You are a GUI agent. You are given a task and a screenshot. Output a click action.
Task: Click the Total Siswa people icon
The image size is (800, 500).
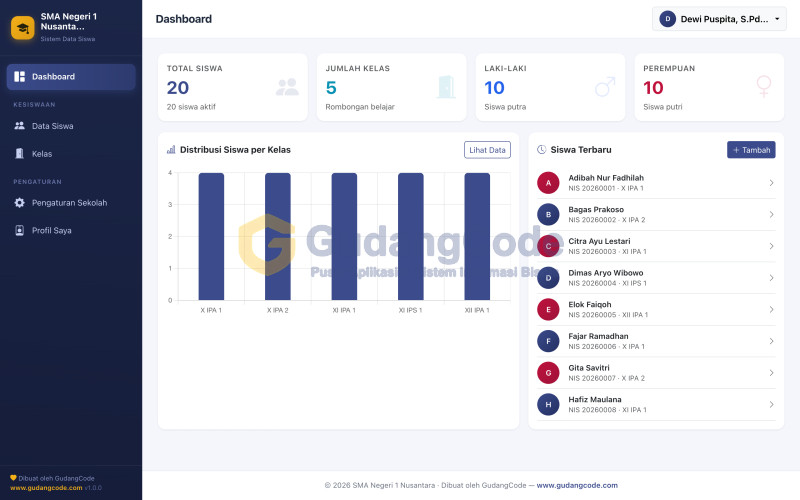coord(287,87)
